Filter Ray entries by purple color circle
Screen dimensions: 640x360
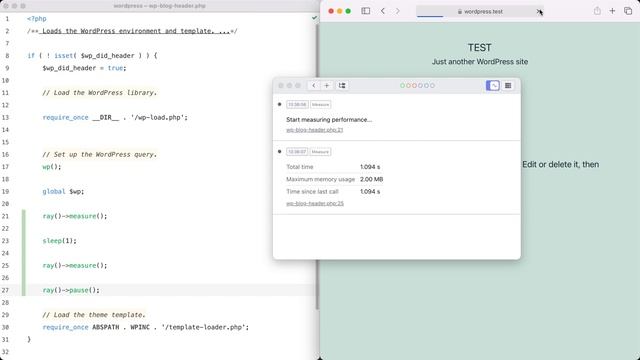tap(420, 85)
